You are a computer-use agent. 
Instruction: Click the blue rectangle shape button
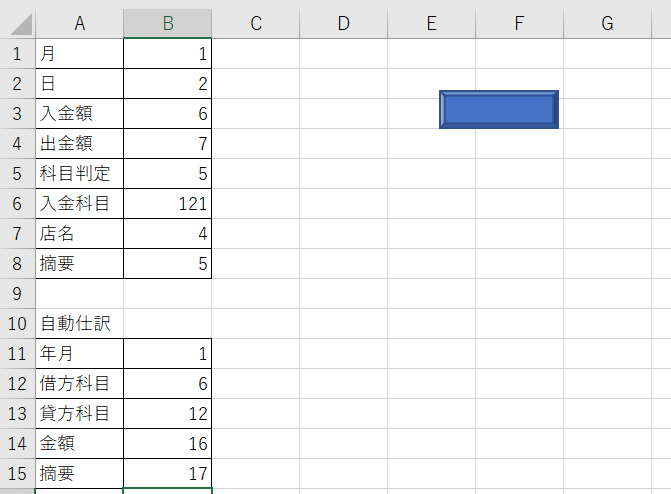pos(498,109)
